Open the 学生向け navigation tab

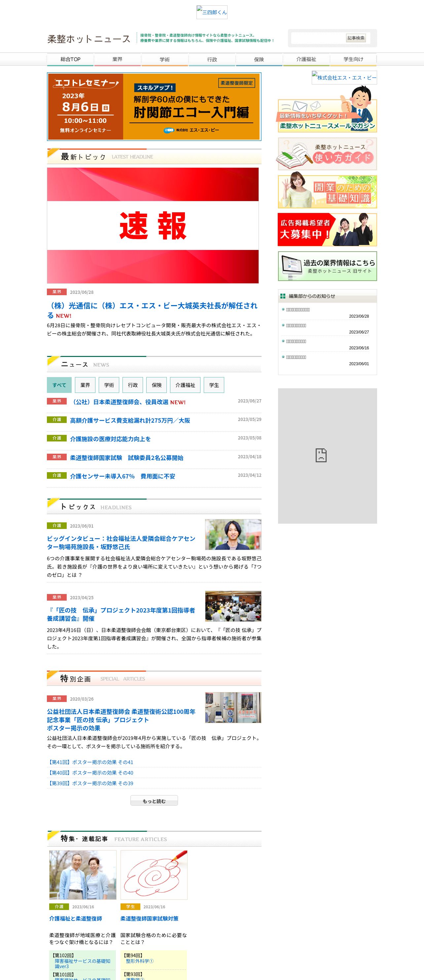(x=353, y=59)
